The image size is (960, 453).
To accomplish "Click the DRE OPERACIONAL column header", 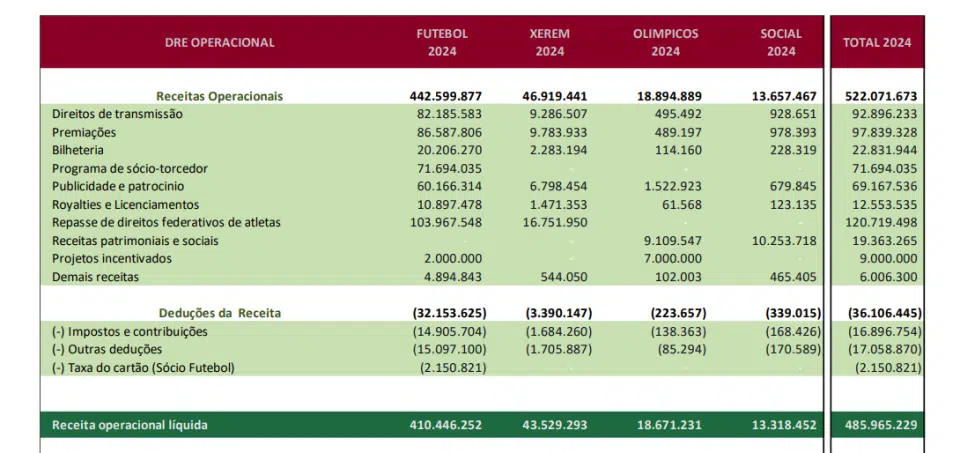I will (x=220, y=43).
